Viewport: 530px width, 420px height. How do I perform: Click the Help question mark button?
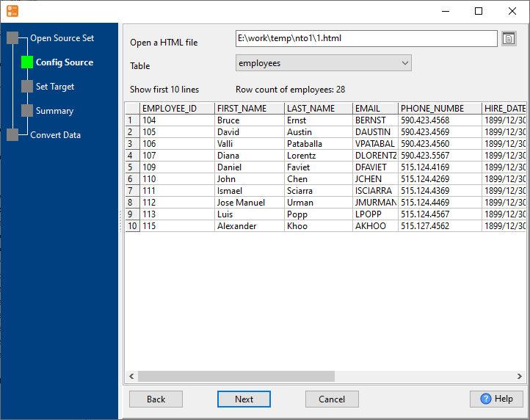coord(496,399)
